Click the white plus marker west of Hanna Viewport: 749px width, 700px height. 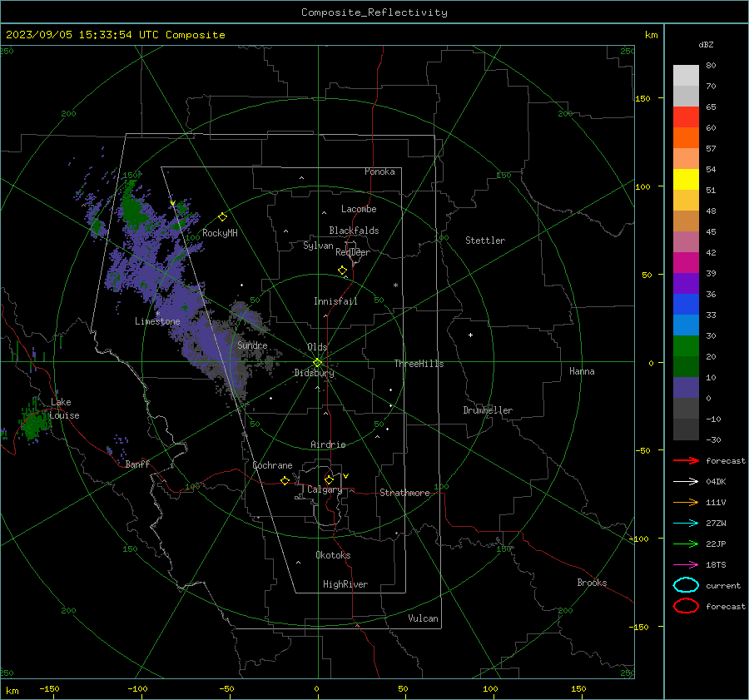point(470,335)
